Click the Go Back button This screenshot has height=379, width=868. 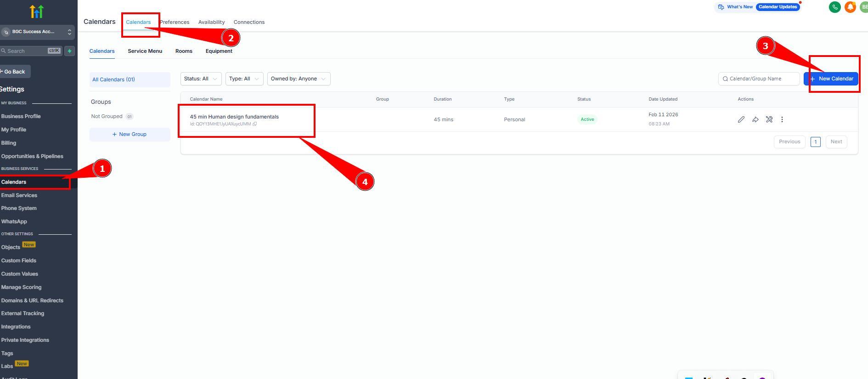click(x=14, y=72)
